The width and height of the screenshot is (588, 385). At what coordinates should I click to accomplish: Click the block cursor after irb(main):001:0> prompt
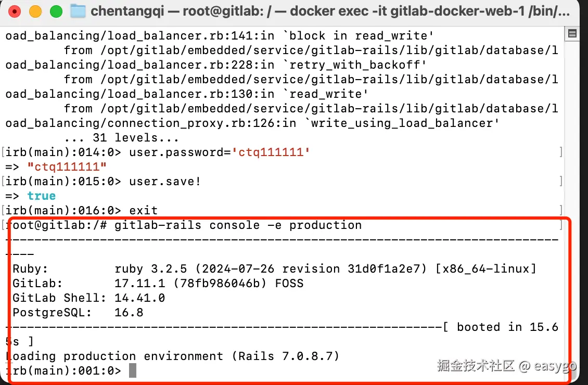click(133, 371)
